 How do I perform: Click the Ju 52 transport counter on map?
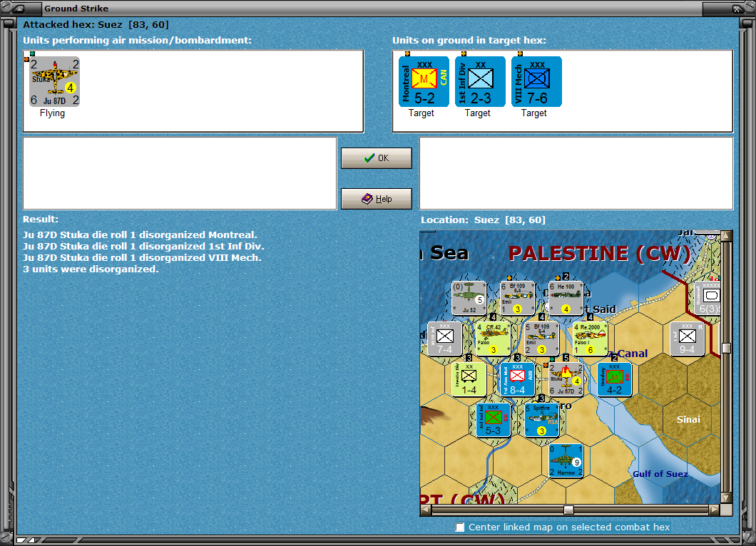tap(469, 298)
